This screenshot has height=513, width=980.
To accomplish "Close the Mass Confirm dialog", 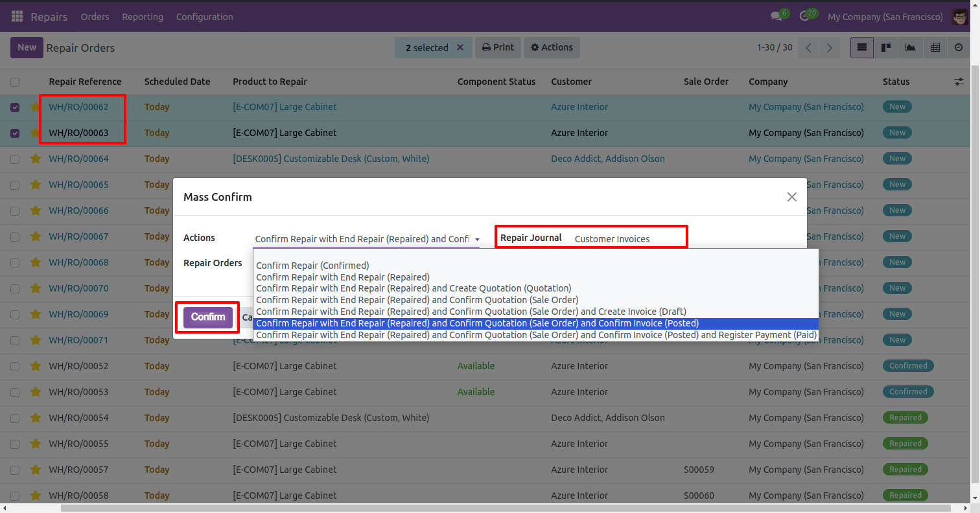I will tap(791, 197).
